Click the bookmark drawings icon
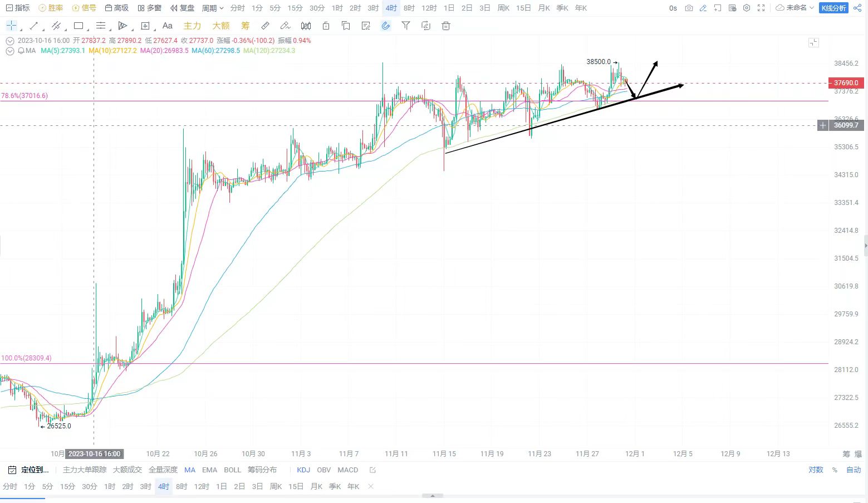This screenshot has height=503, width=868. click(346, 26)
